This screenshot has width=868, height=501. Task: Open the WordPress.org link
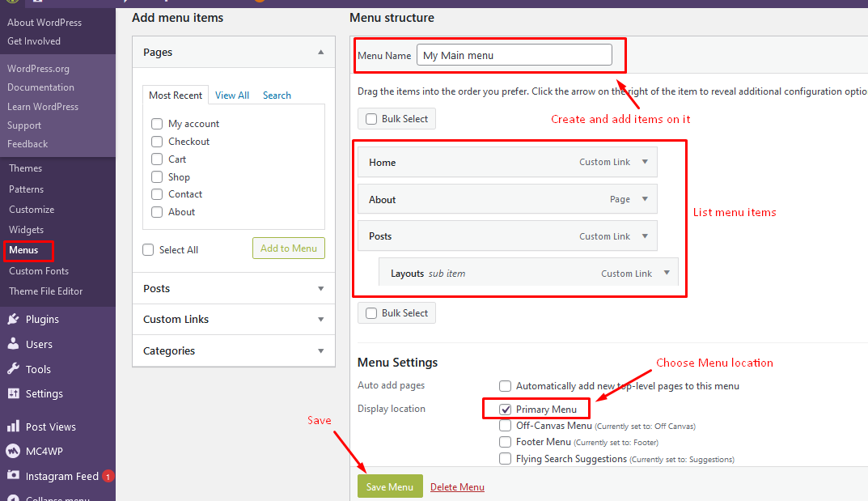pyautogui.click(x=38, y=69)
